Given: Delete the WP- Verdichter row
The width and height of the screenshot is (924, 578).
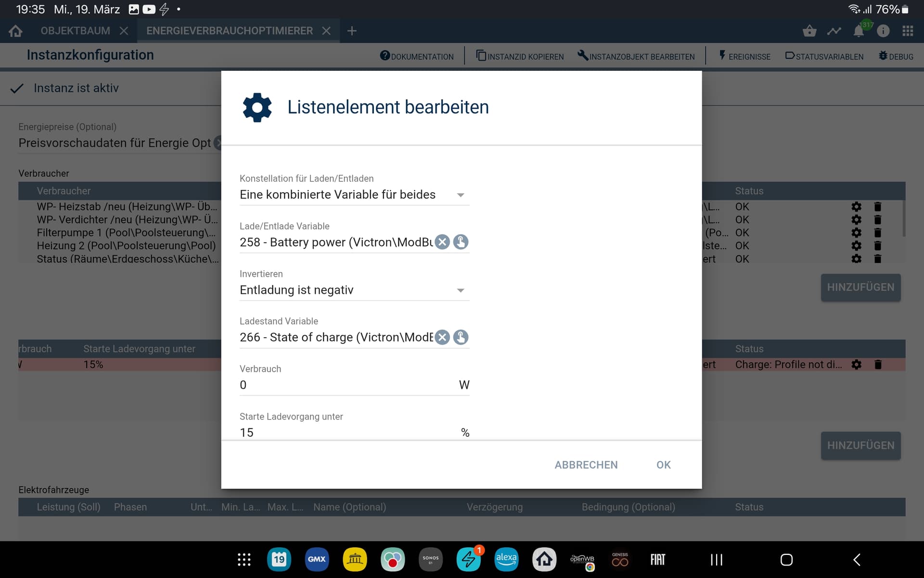Looking at the screenshot, I should (x=877, y=220).
